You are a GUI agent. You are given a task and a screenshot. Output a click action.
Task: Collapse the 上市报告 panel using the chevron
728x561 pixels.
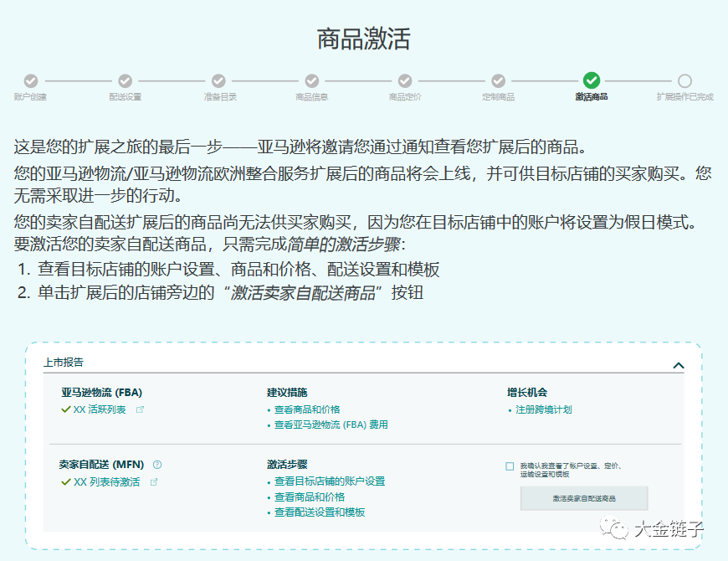point(678,366)
